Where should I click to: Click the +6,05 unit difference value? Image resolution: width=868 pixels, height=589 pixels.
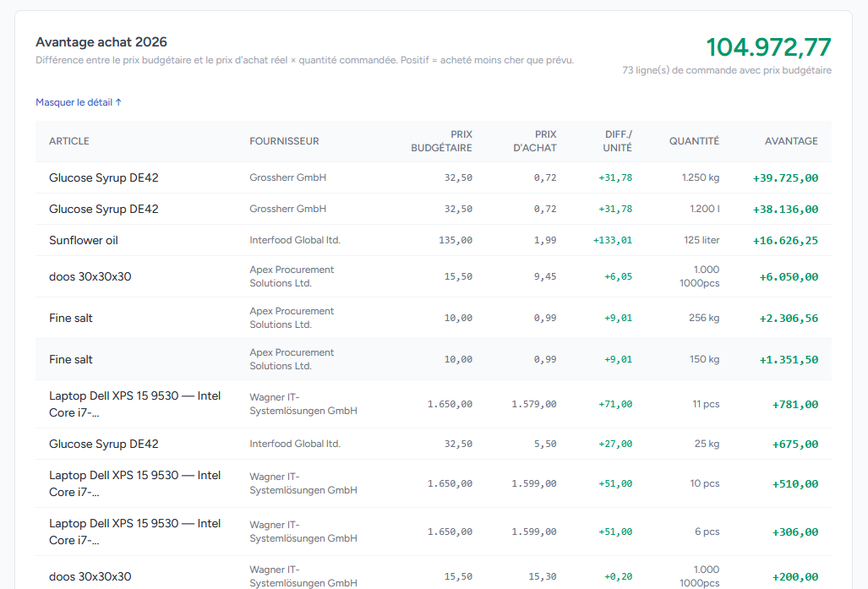(619, 276)
